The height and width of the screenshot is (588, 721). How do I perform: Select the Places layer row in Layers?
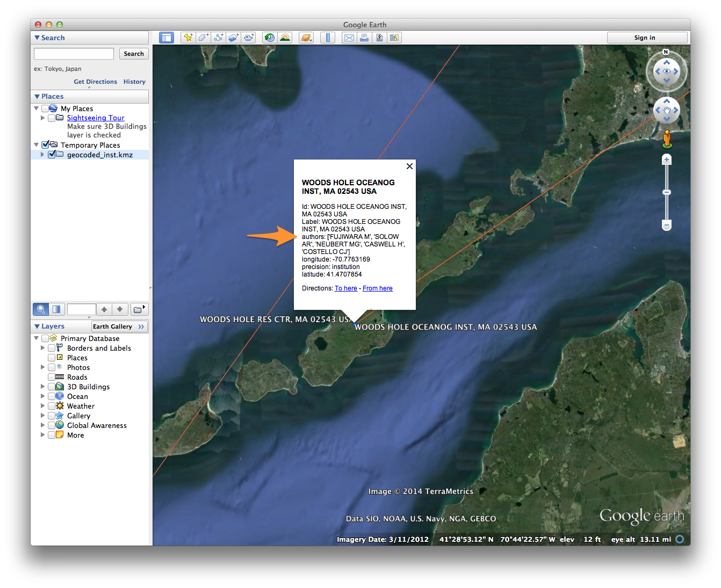point(77,358)
